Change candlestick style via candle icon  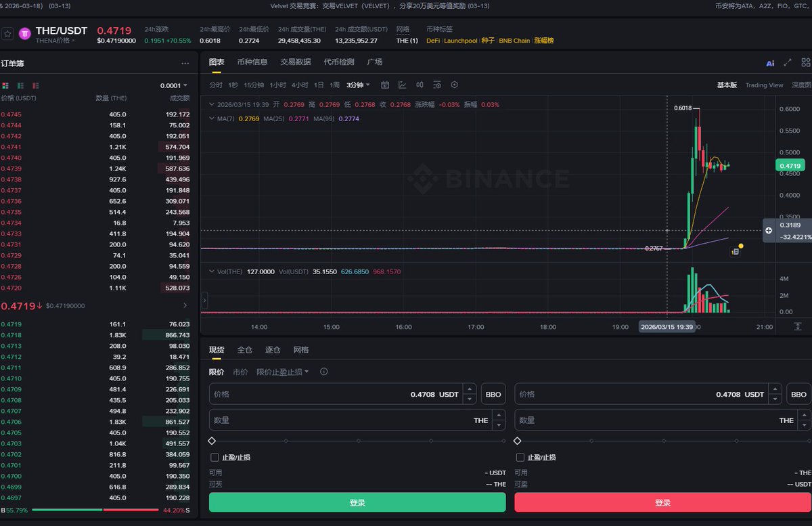[420, 85]
